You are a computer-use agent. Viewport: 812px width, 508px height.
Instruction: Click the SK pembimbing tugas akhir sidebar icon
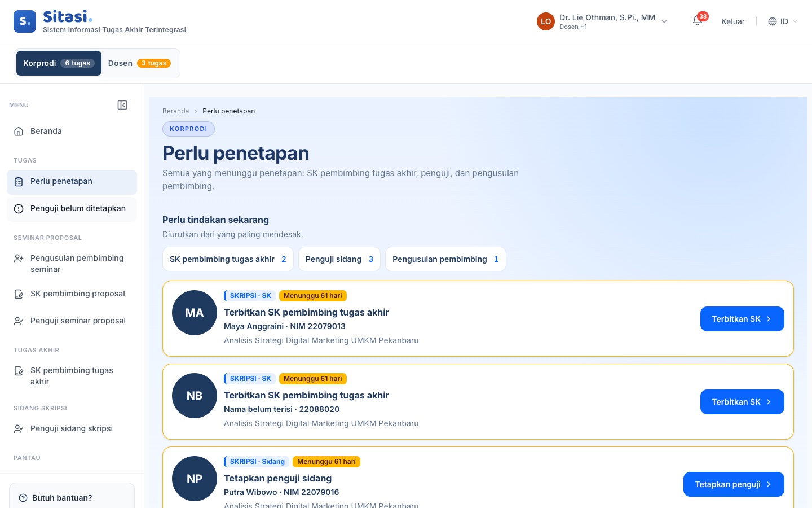tap(19, 371)
